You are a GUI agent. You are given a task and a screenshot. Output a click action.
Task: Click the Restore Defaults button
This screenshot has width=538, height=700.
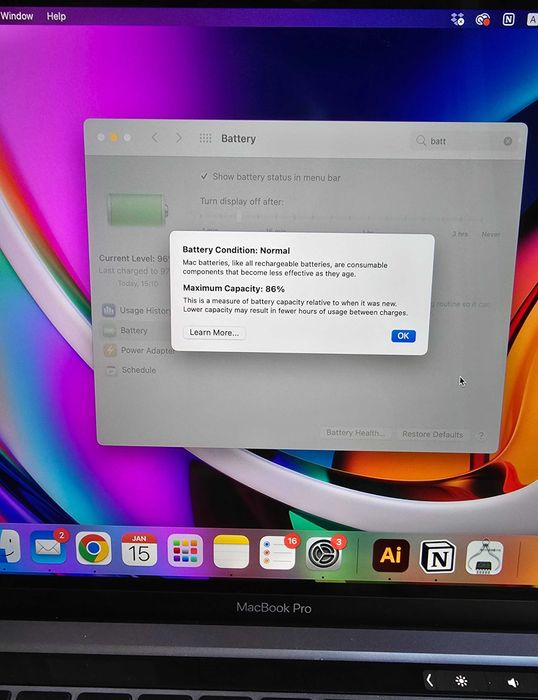coord(432,434)
